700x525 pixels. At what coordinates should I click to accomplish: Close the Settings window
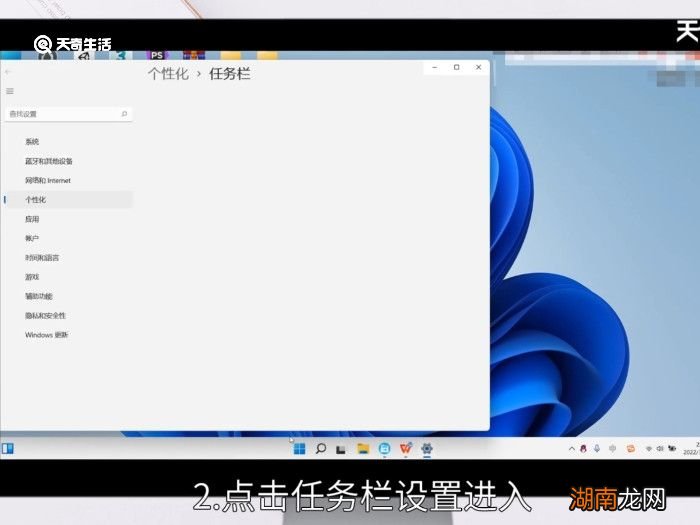point(478,67)
